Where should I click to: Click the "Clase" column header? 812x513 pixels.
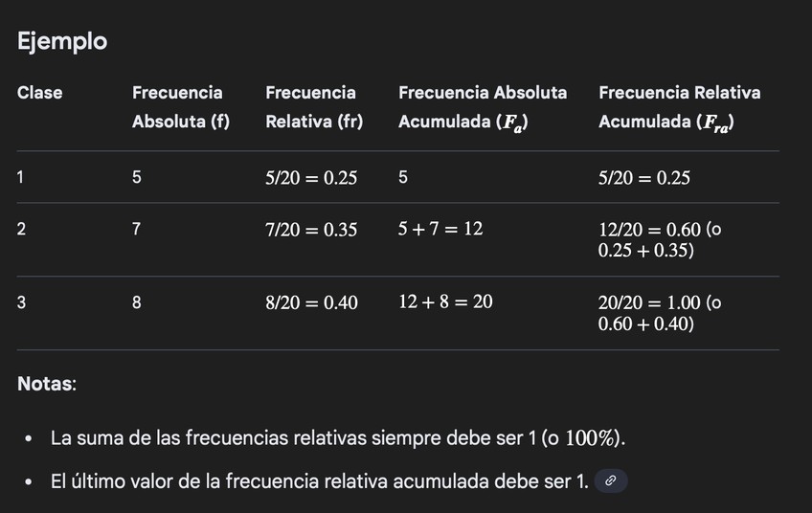coord(40,93)
